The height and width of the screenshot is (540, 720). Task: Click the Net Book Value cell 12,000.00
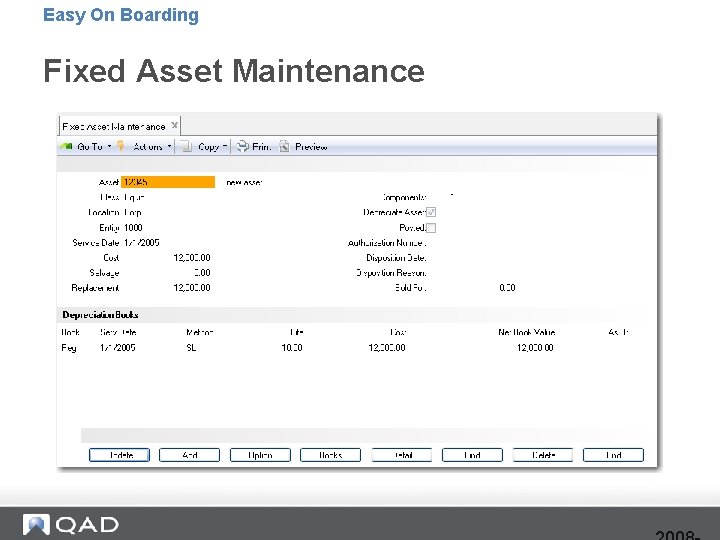(x=535, y=348)
